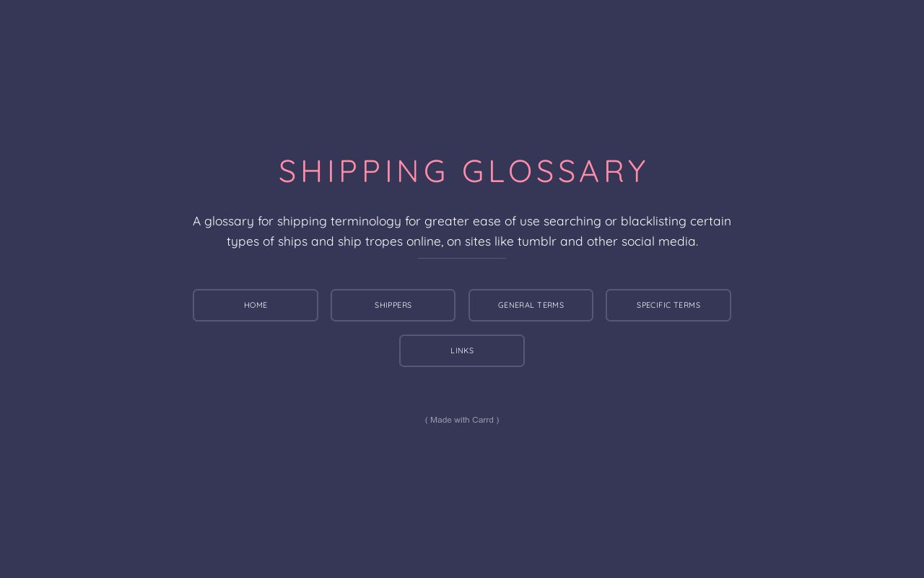Click the word terminology in the description
Viewport: 924px width, 578px height.
[365, 221]
